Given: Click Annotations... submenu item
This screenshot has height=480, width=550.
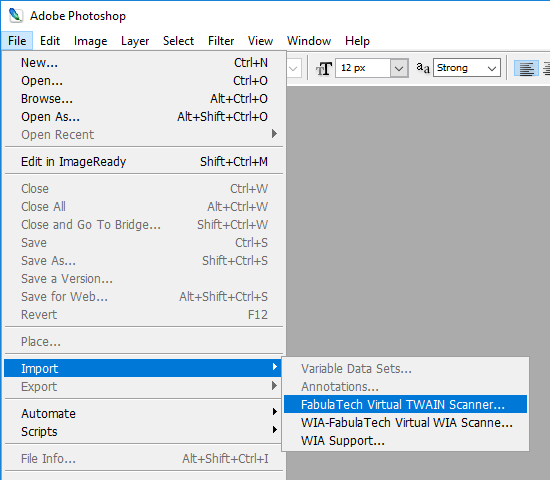Looking at the screenshot, I should point(405,387).
